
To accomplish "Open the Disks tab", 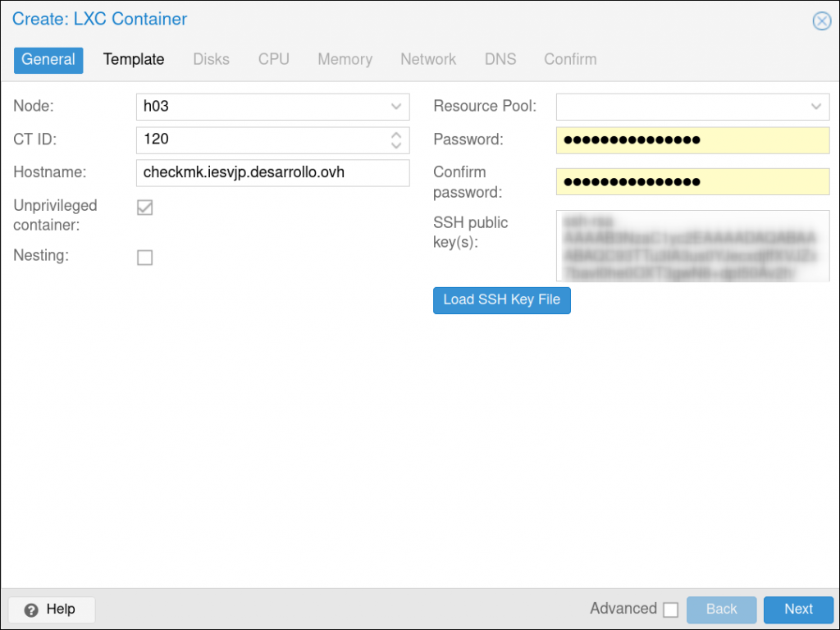I will (x=211, y=59).
